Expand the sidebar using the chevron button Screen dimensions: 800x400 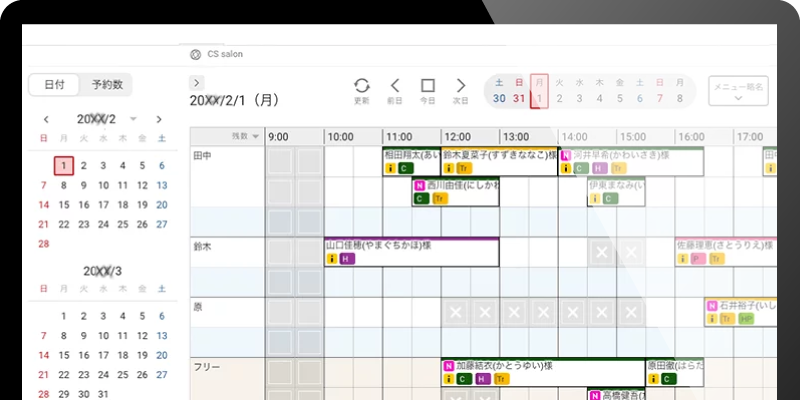pos(197,82)
